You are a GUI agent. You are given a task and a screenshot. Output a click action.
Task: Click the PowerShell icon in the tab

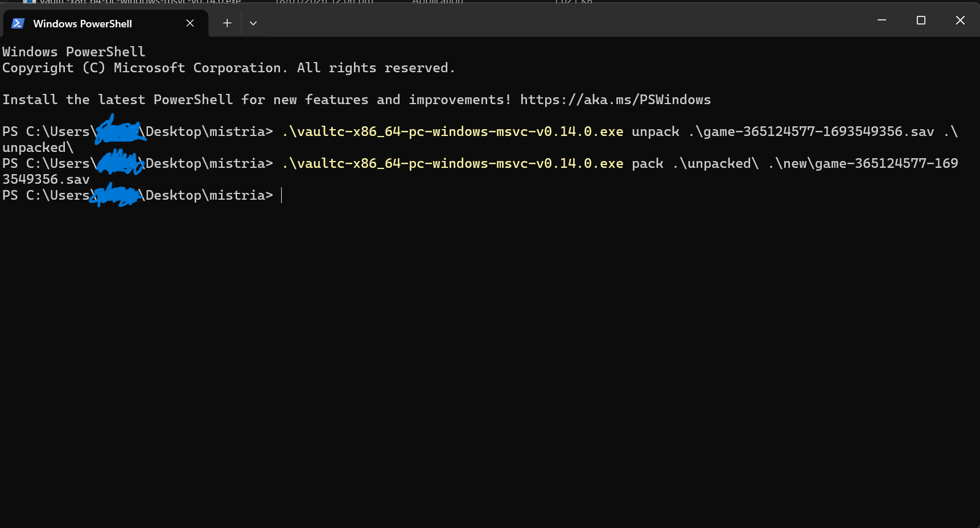18,23
